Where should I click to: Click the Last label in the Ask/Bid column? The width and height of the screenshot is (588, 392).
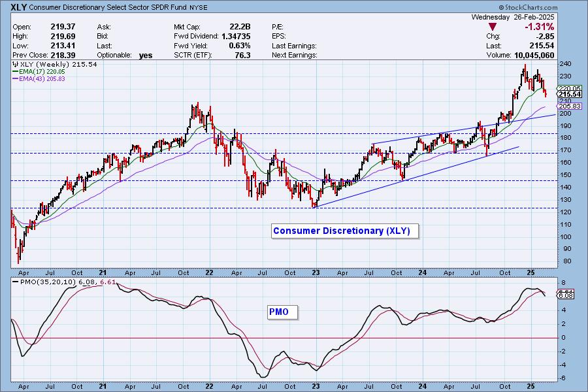pos(105,46)
